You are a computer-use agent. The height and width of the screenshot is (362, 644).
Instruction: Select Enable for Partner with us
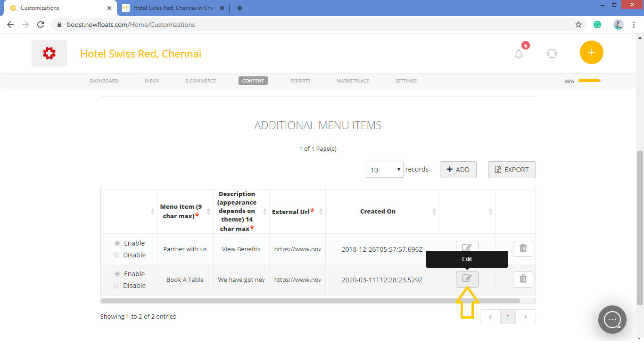[x=117, y=243]
